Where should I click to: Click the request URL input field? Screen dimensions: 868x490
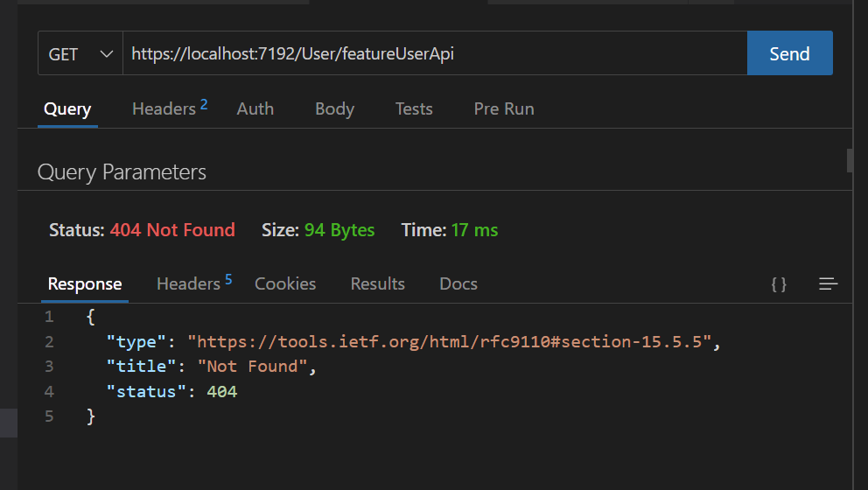[435, 53]
